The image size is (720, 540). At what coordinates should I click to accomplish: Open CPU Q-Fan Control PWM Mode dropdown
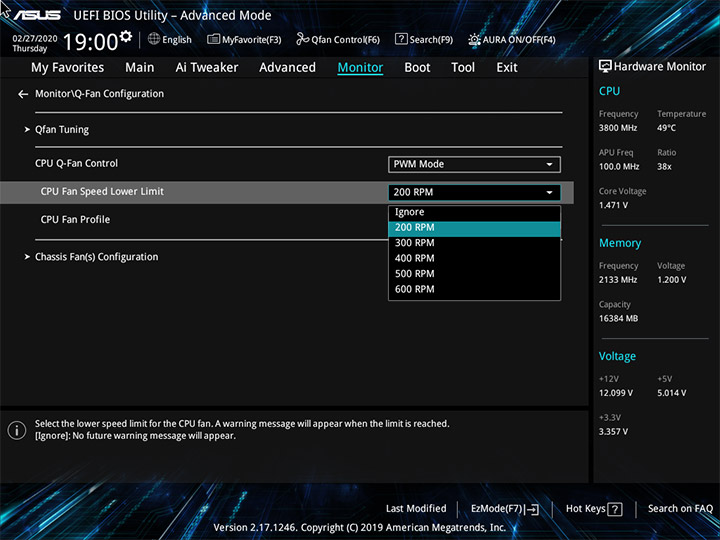click(474, 164)
